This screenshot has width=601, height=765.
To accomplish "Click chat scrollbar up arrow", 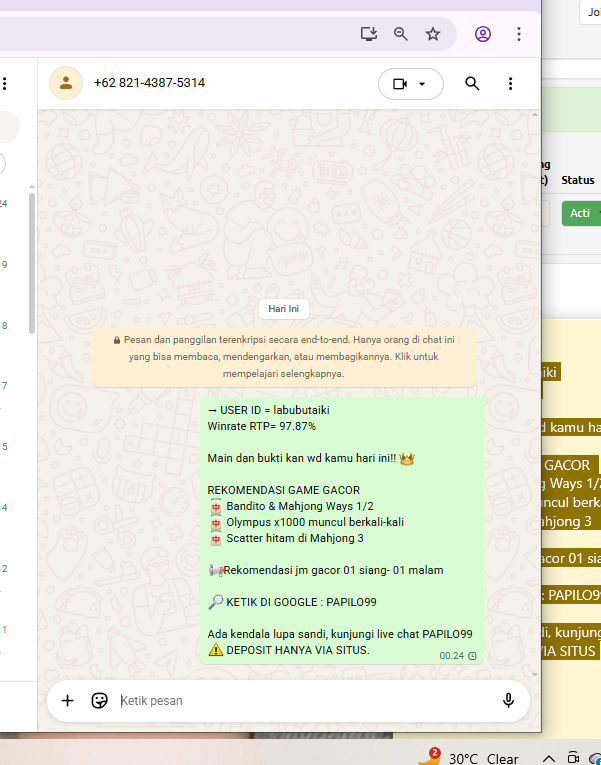I will 535,115.
